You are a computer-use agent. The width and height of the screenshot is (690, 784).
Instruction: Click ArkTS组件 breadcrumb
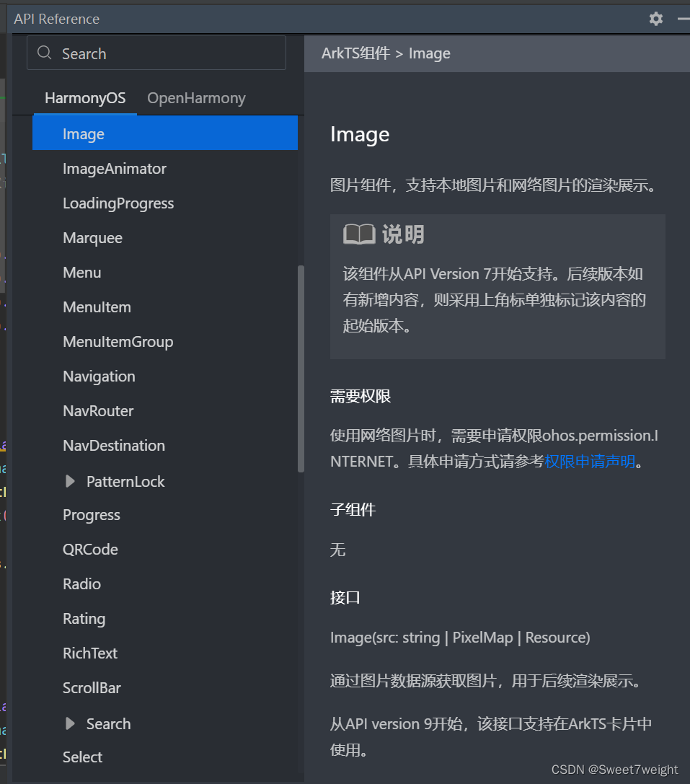[355, 53]
